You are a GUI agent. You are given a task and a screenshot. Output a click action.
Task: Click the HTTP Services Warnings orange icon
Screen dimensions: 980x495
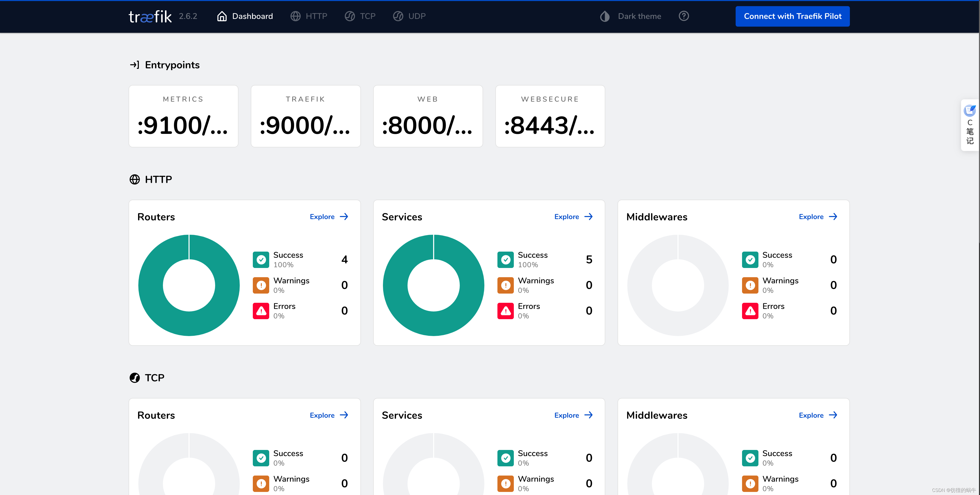point(505,285)
